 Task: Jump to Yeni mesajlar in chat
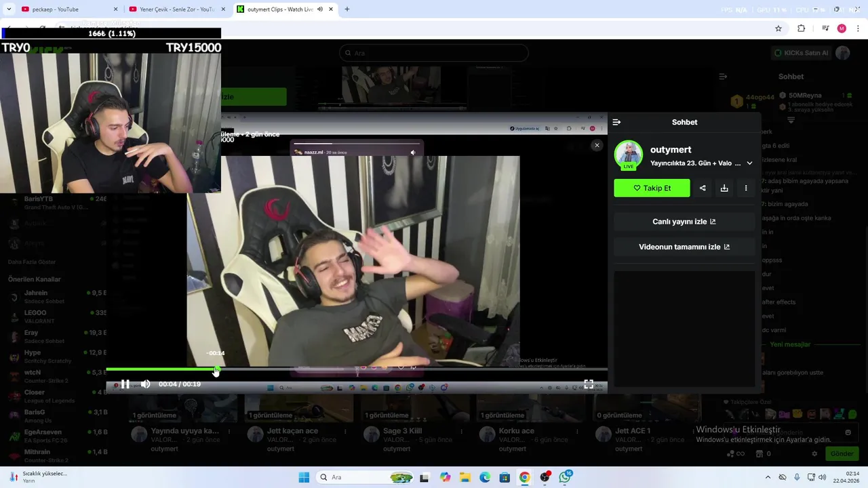(x=790, y=344)
